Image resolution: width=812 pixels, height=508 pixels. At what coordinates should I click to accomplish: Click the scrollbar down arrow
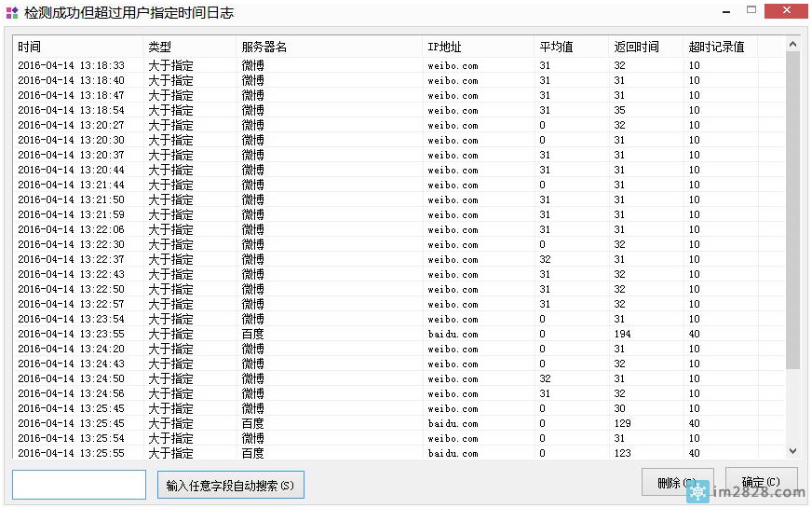(792, 451)
